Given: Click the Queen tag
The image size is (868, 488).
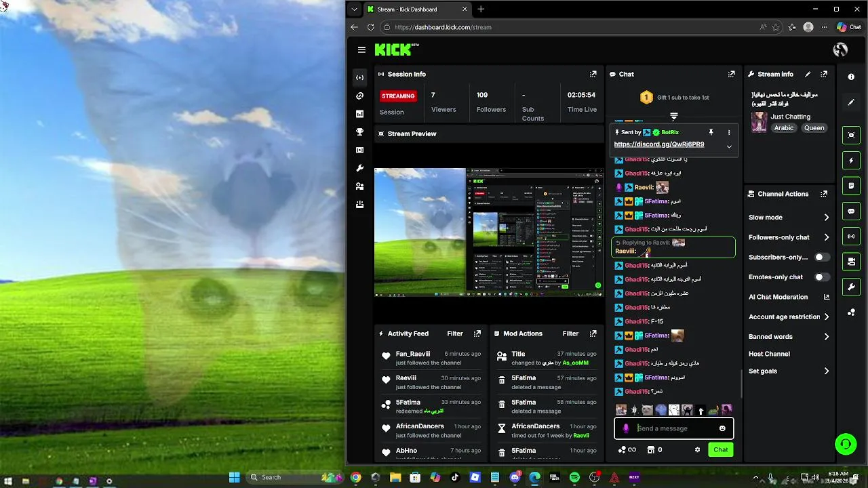Looking at the screenshot, I should pyautogui.click(x=814, y=128).
